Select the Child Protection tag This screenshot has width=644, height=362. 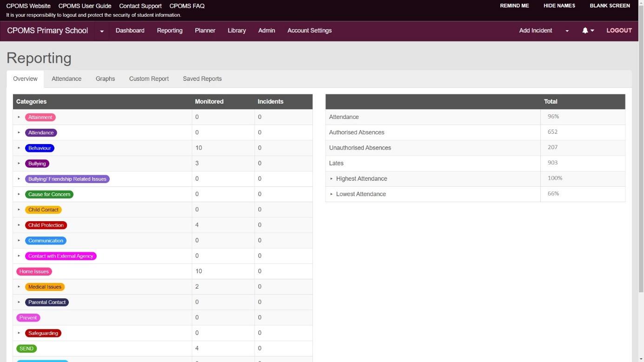[46, 225]
